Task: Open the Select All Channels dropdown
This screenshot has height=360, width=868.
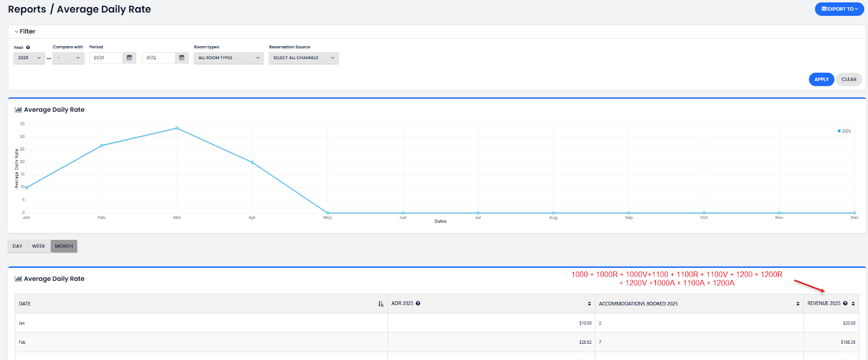Action: (x=303, y=58)
